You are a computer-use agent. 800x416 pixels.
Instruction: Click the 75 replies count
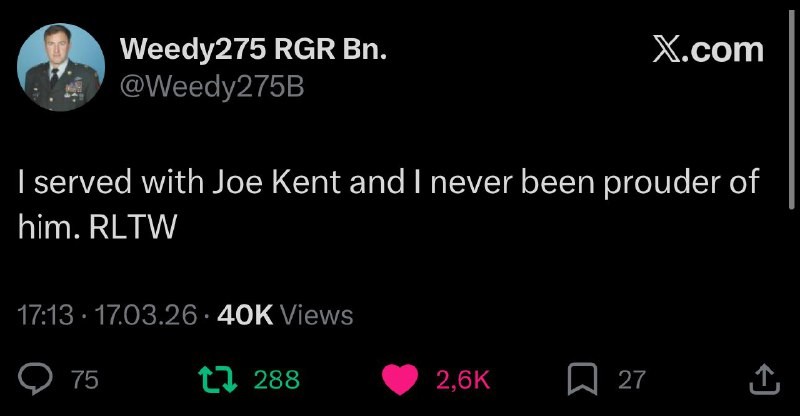(x=85, y=380)
